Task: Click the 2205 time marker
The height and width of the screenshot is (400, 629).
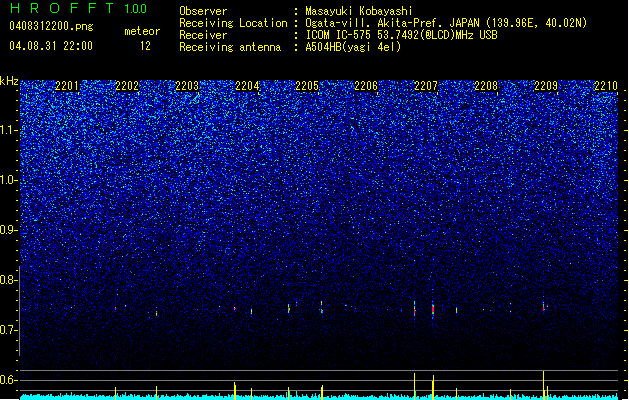Action: 307,86
